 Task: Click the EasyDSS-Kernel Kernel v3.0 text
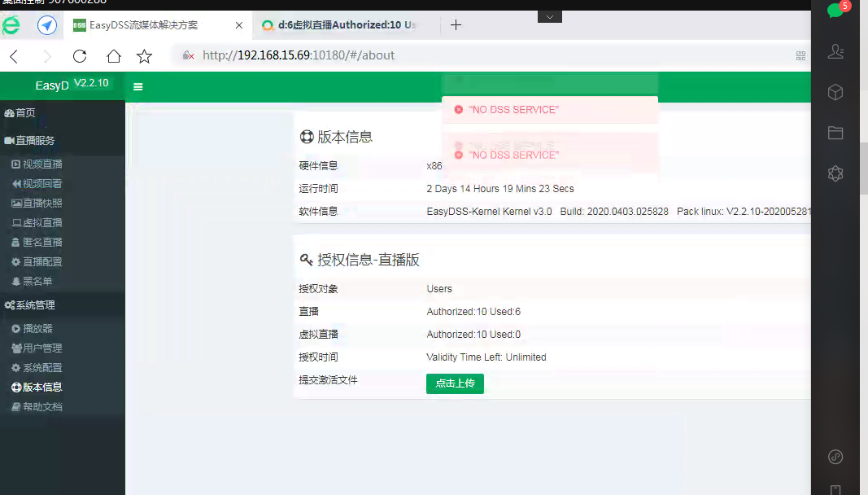[x=489, y=211]
